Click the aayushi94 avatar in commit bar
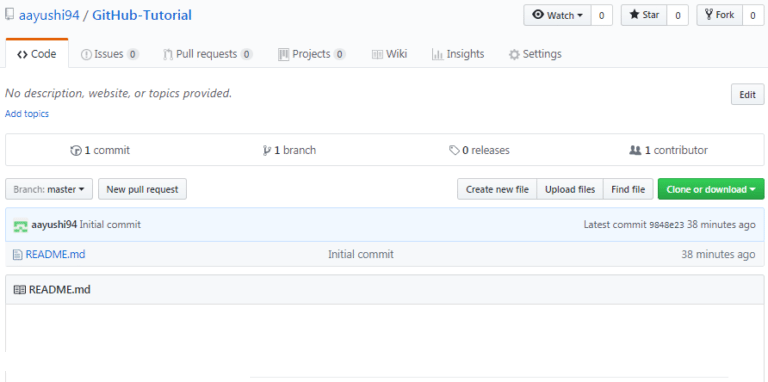 click(20, 225)
